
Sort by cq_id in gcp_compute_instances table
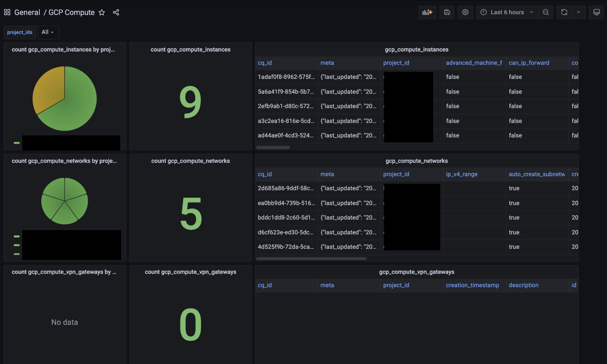(x=265, y=63)
